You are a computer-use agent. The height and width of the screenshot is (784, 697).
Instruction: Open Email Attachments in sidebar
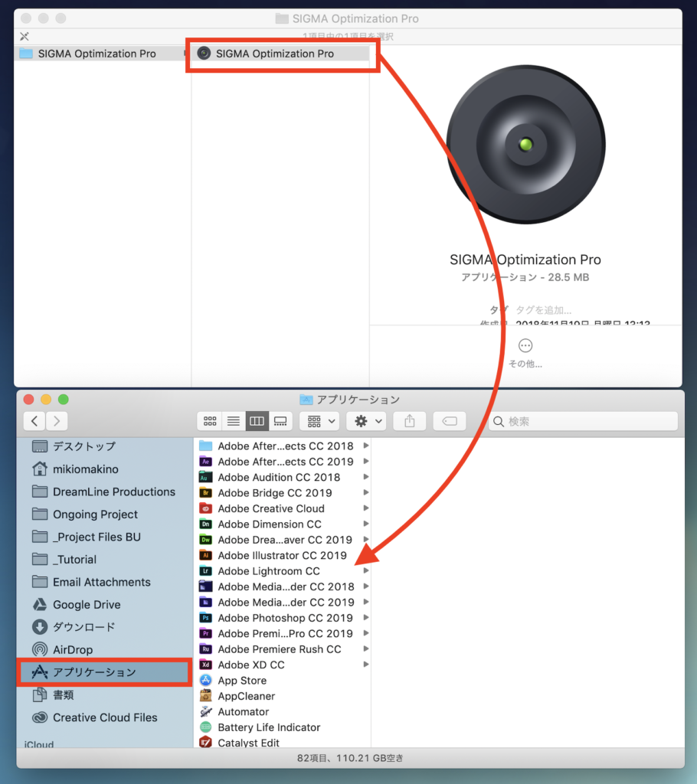pos(103,582)
